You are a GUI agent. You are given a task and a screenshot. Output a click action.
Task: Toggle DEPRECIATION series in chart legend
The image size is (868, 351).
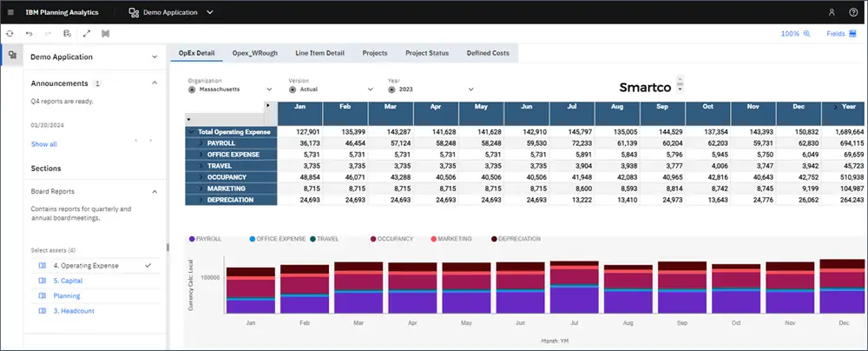516,239
